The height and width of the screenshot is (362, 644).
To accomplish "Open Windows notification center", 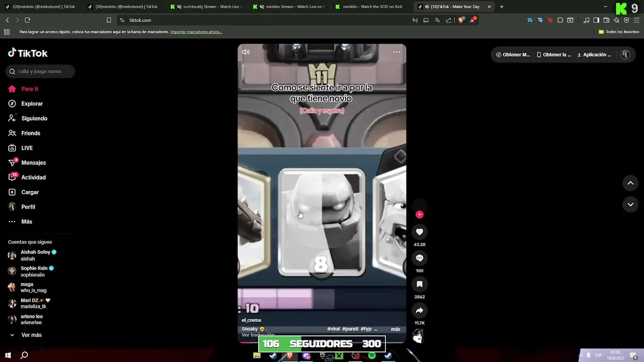I will pos(634,355).
